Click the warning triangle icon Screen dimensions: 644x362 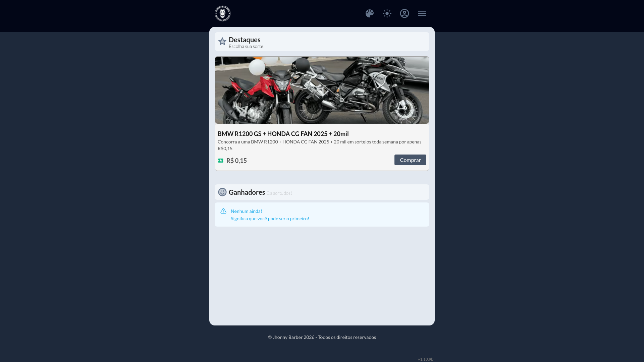pyautogui.click(x=223, y=211)
